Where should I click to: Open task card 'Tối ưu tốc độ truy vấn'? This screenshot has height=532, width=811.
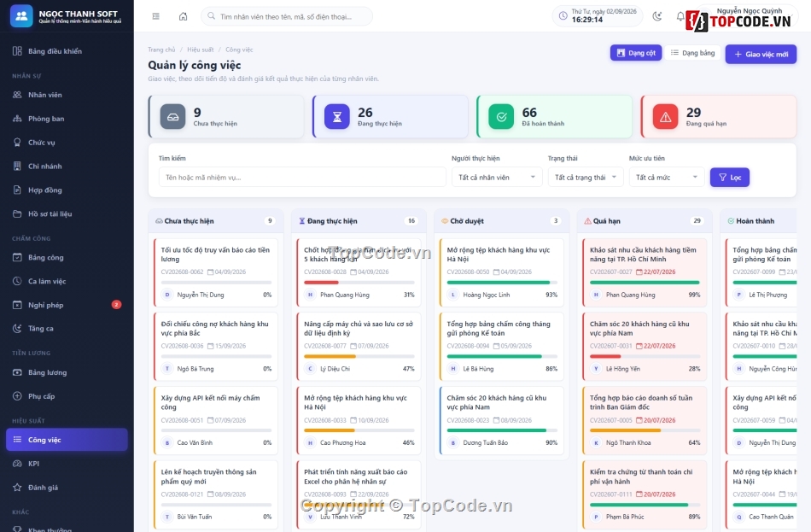[x=216, y=272]
